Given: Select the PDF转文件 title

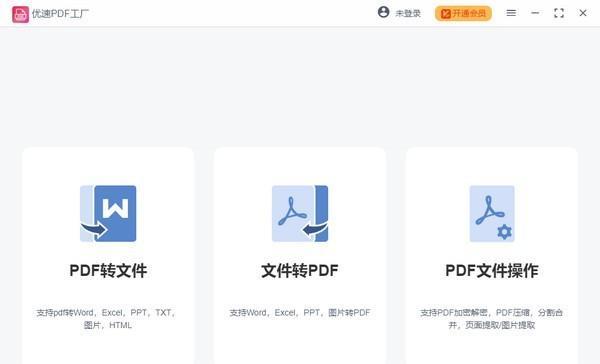Looking at the screenshot, I should [x=108, y=271].
